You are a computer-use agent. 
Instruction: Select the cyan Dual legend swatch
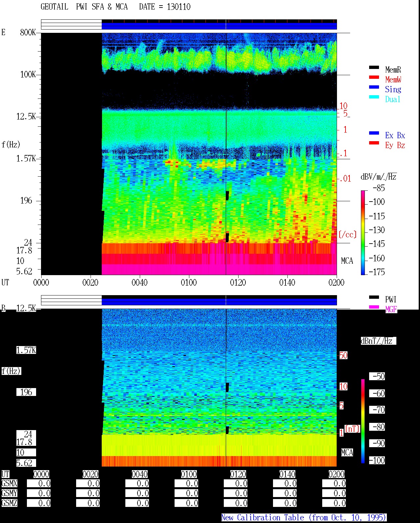click(x=374, y=97)
